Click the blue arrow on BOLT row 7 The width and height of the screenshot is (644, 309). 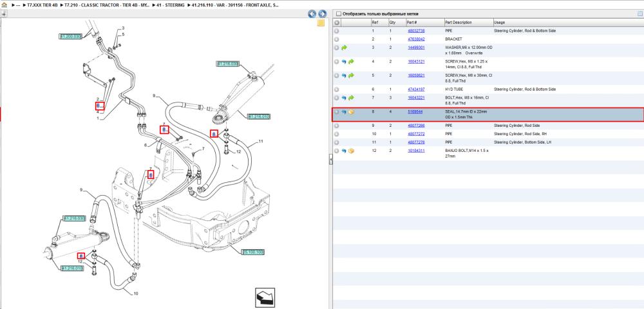pyautogui.click(x=344, y=98)
